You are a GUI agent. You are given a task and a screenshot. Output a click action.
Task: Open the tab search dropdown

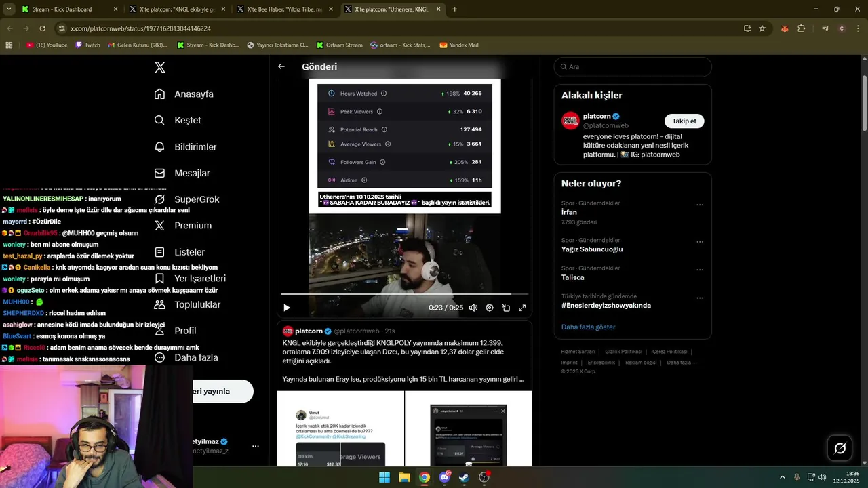[9, 9]
